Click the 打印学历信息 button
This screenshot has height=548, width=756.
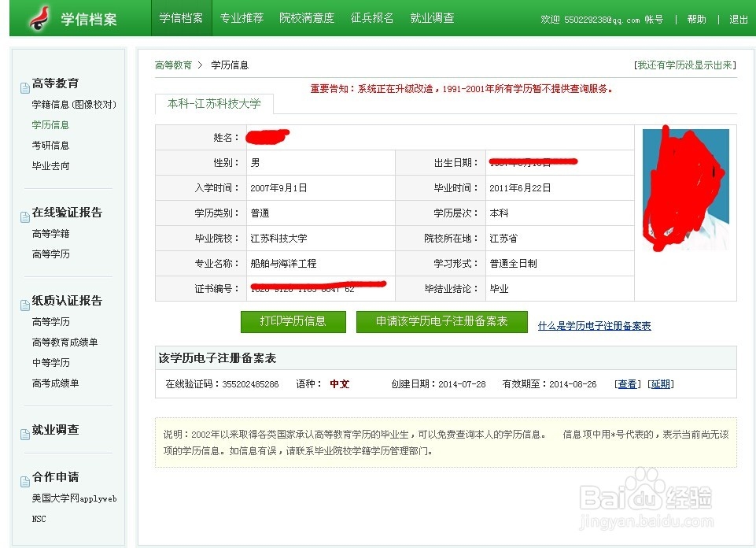coord(293,321)
